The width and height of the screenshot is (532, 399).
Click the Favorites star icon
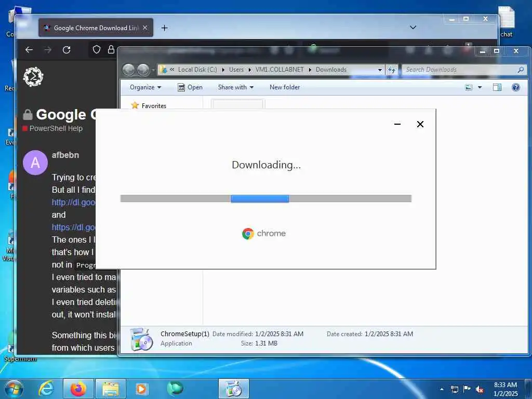click(135, 105)
